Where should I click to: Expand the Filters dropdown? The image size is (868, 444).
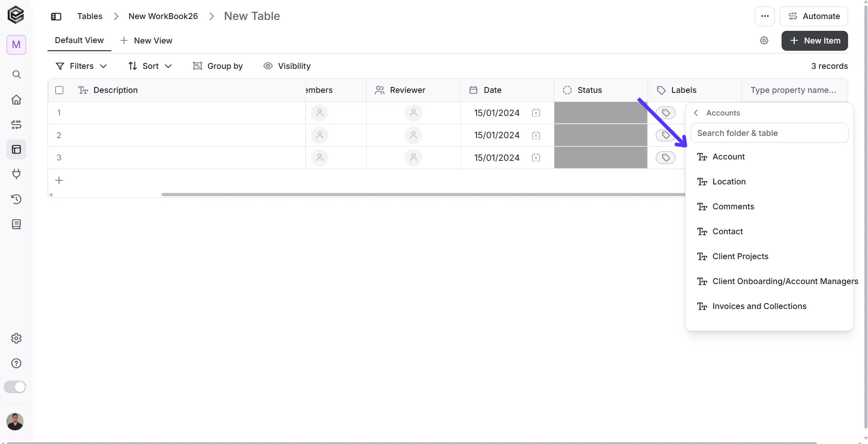(81, 66)
